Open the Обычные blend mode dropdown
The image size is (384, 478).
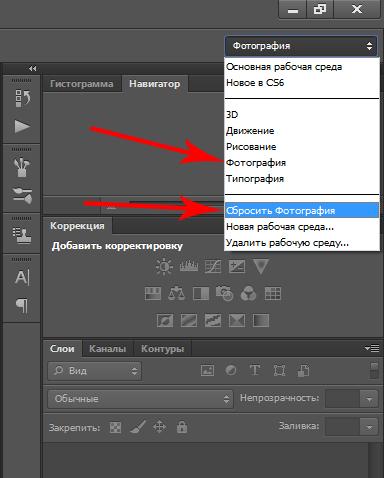pyautogui.click(x=140, y=399)
